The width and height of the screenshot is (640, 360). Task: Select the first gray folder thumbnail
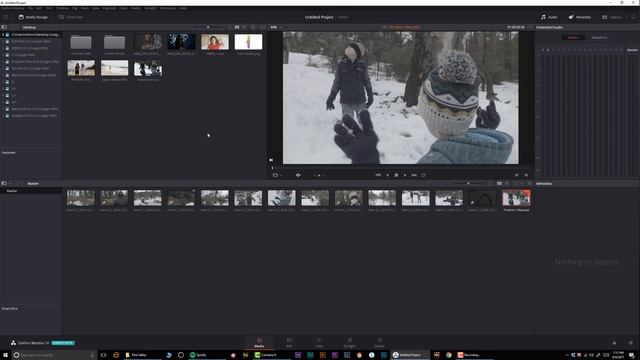pyautogui.click(x=81, y=42)
